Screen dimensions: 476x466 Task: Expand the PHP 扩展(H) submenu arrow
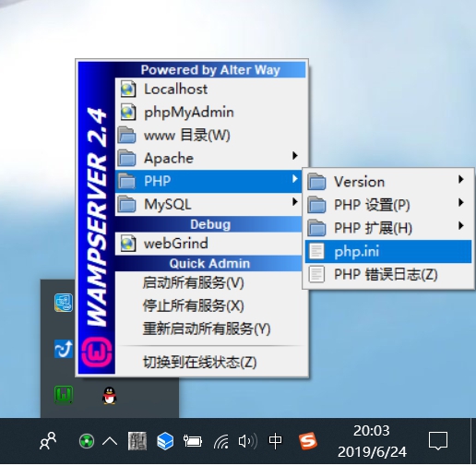[460, 225]
